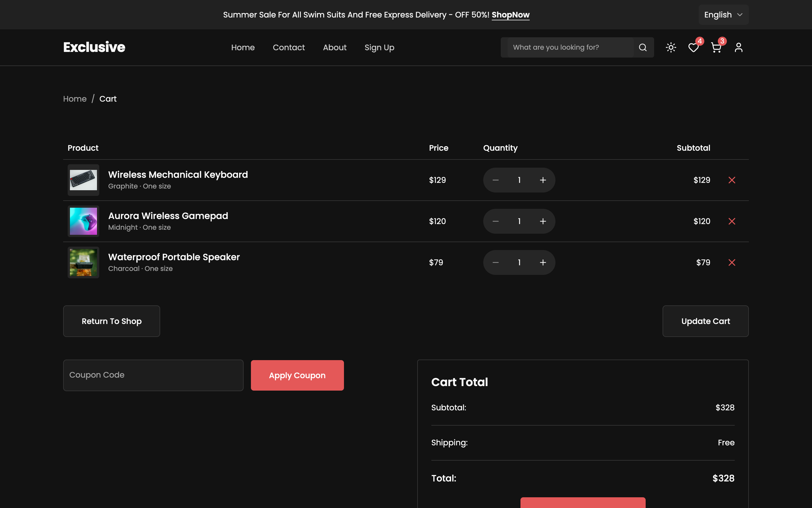The height and width of the screenshot is (508, 812).
Task: Click Home in the breadcrumb
Action: coord(75,99)
